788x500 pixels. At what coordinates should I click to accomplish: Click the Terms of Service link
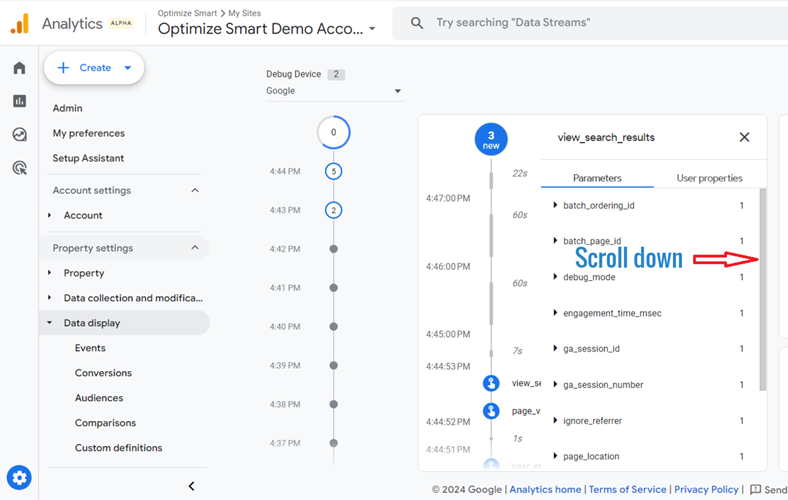coord(627,489)
